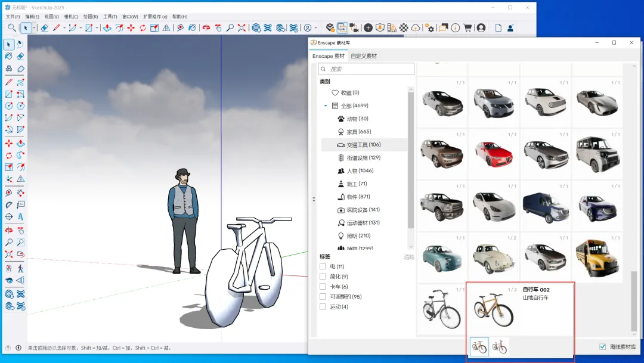Switch to the Enscape 素材 tab
Image resolution: width=644 pixels, height=363 pixels.
[x=328, y=56]
